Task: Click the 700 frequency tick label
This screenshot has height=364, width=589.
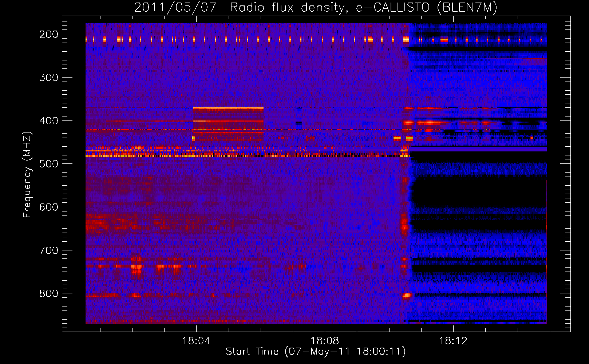Action: [49, 250]
